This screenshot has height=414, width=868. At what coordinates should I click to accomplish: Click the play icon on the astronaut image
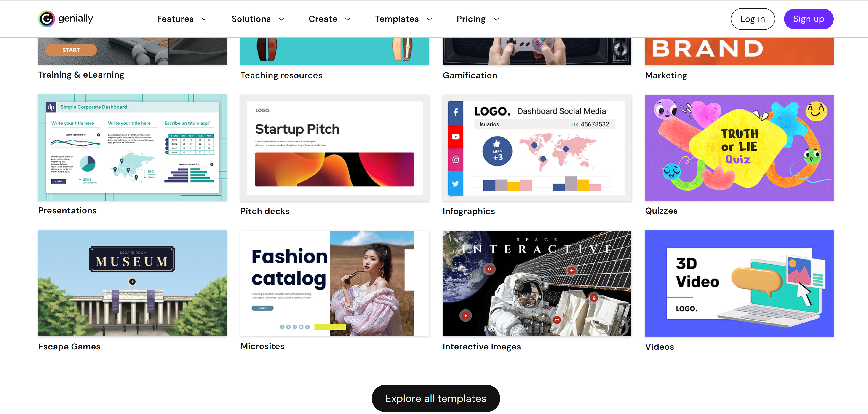pyautogui.click(x=466, y=316)
